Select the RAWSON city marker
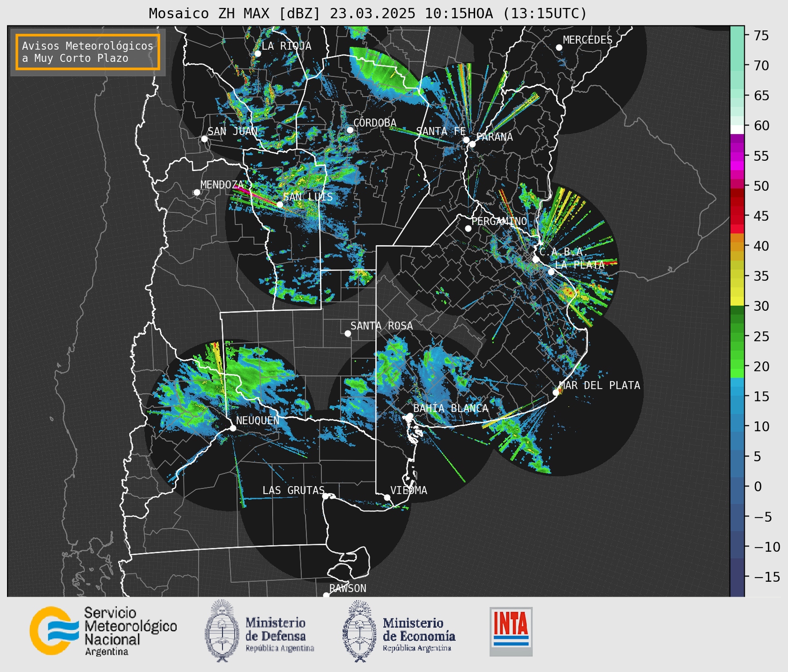 [x=326, y=595]
